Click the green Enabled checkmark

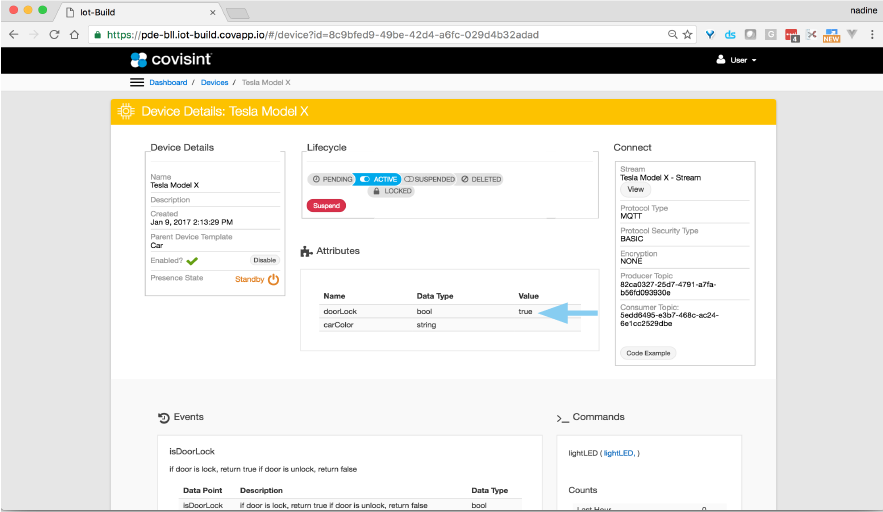click(192, 260)
